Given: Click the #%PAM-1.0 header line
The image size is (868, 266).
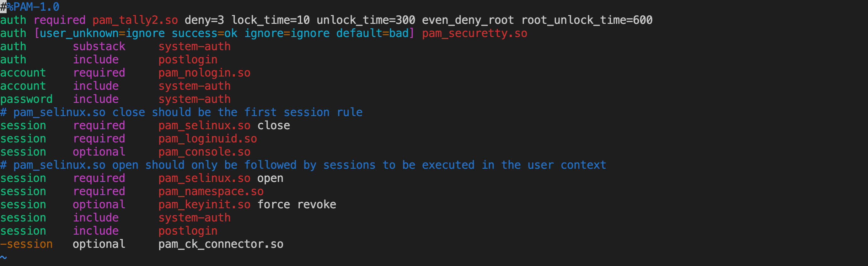Looking at the screenshot, I should tap(29, 7).
